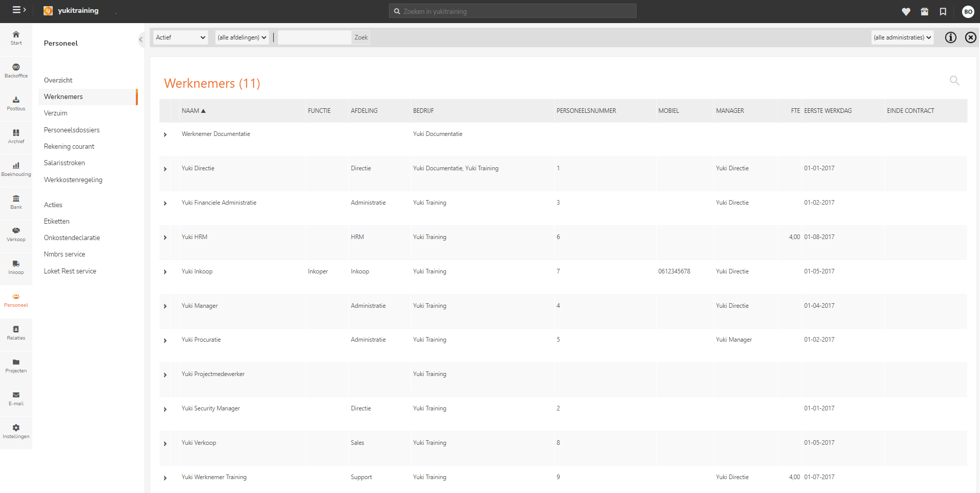
Task: Open the Backoffice section
Action: (16, 71)
